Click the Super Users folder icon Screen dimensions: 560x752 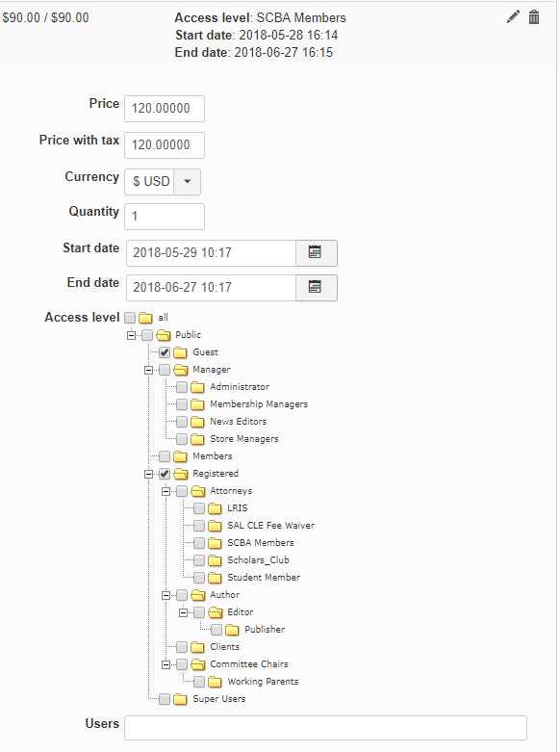click(180, 699)
